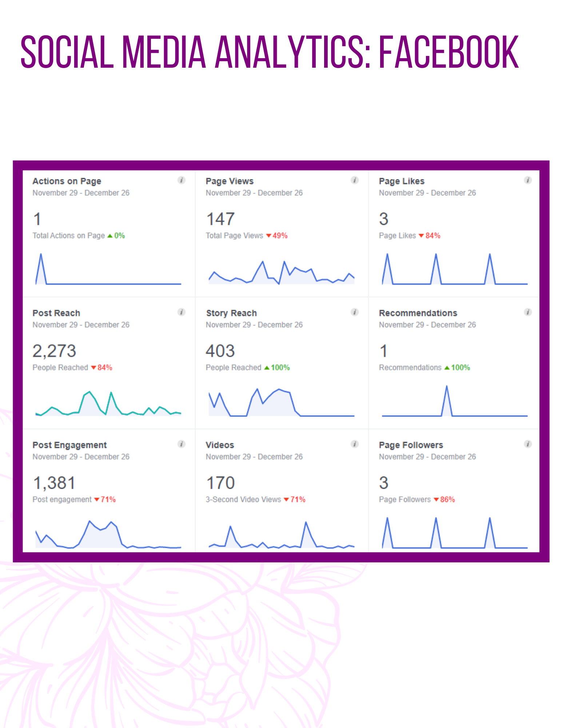
Task: Click the info icon on Recommendations card
Action: point(528,312)
